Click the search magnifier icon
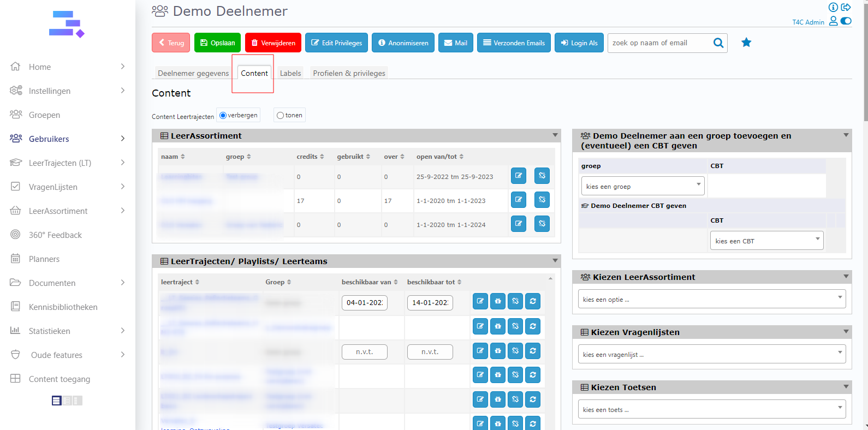Image resolution: width=868 pixels, height=430 pixels. point(718,43)
